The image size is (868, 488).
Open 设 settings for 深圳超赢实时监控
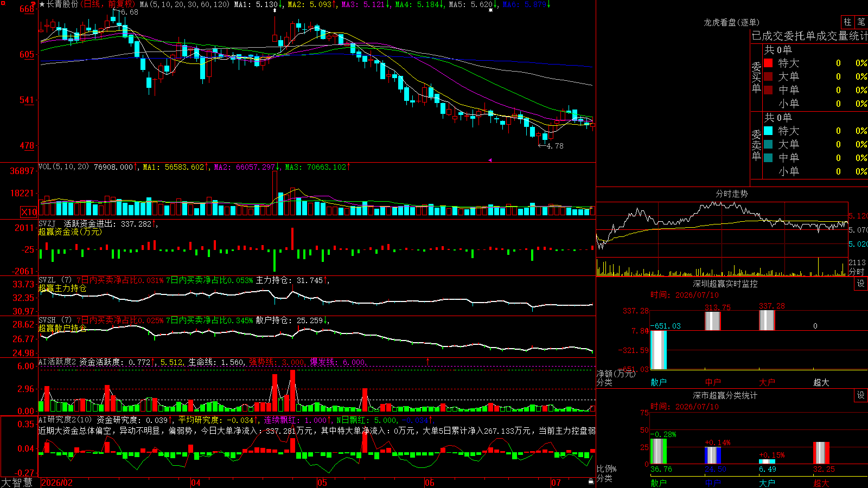point(861,284)
